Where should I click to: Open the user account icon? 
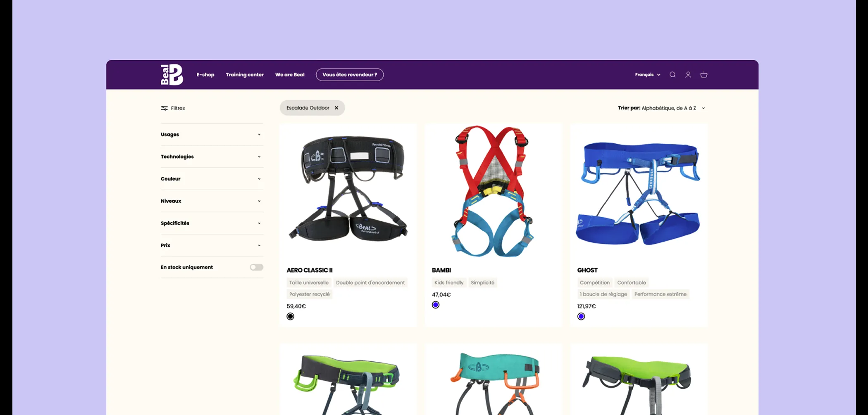tap(688, 75)
